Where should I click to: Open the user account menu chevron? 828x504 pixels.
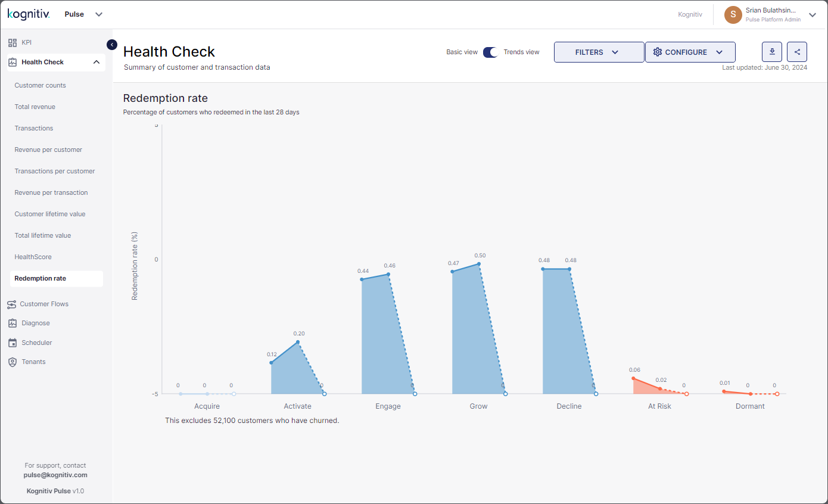point(812,14)
